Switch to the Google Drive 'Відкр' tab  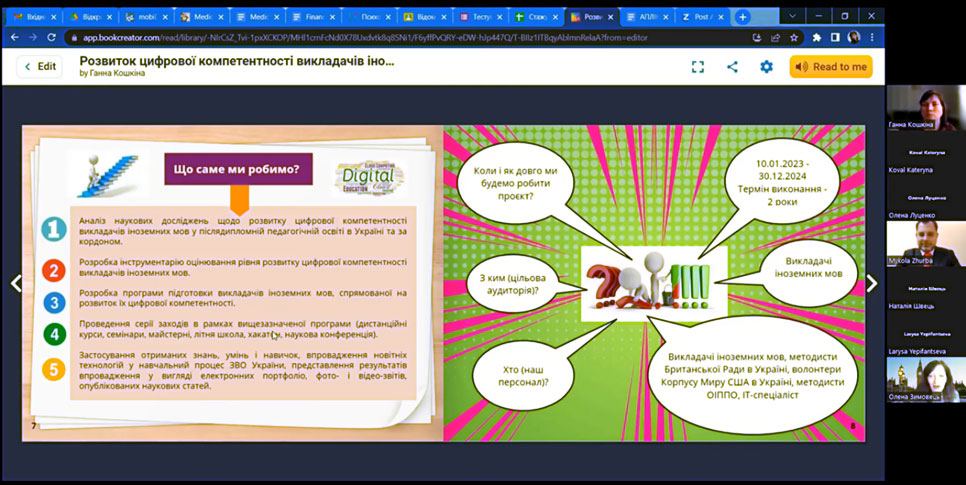91,17
